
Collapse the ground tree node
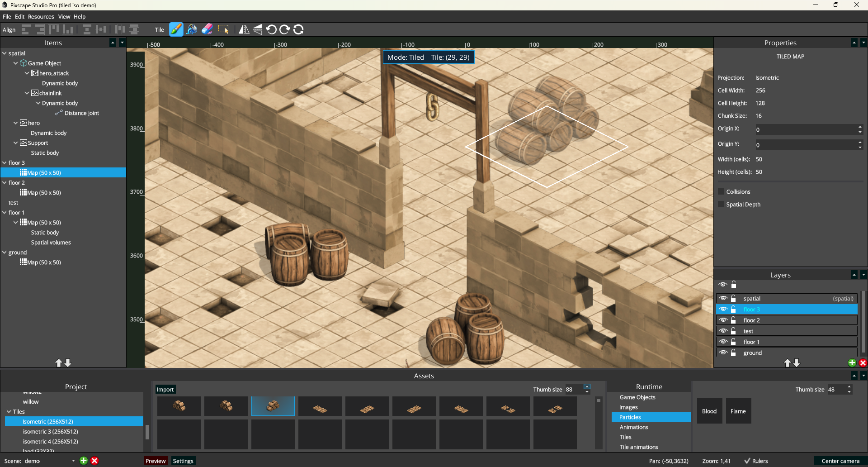click(5, 253)
